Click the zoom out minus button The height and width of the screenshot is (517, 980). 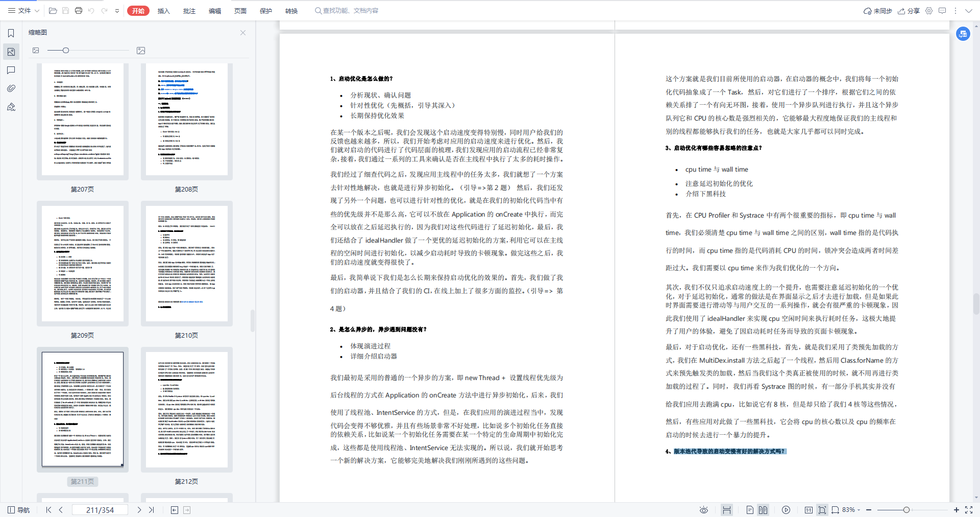[869, 510]
